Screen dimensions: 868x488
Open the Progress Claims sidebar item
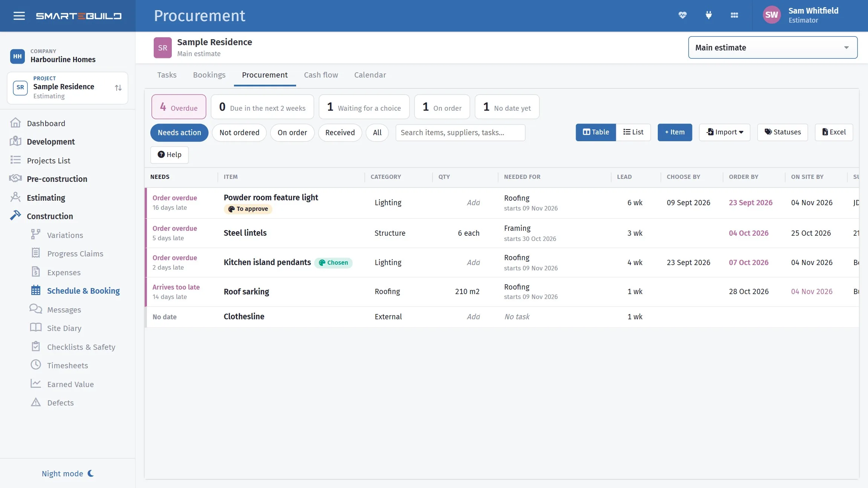click(x=75, y=254)
